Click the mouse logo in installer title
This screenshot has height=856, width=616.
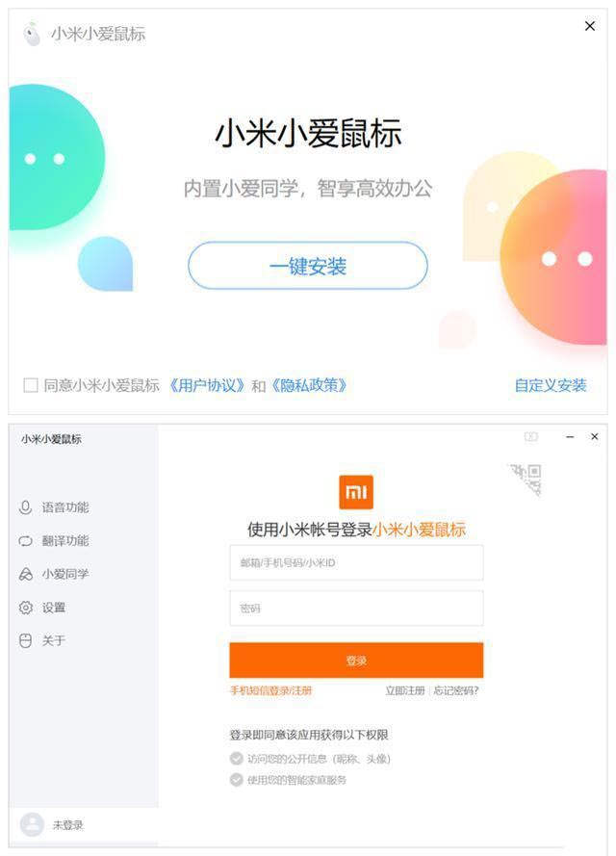pyautogui.click(x=32, y=35)
